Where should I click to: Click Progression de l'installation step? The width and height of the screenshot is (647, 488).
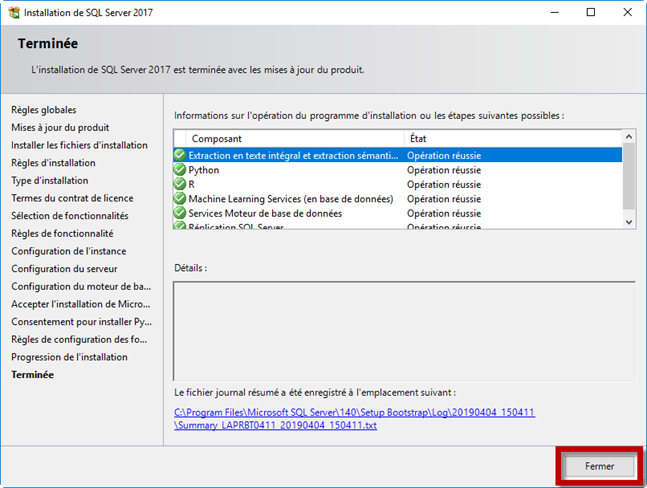69,357
